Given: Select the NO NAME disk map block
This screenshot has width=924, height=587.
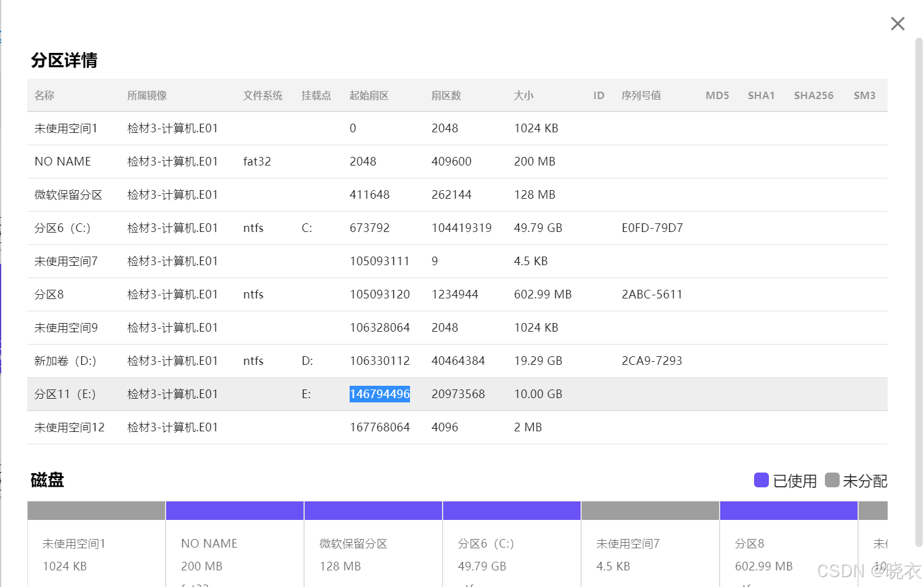Looking at the screenshot, I should click(235, 544).
